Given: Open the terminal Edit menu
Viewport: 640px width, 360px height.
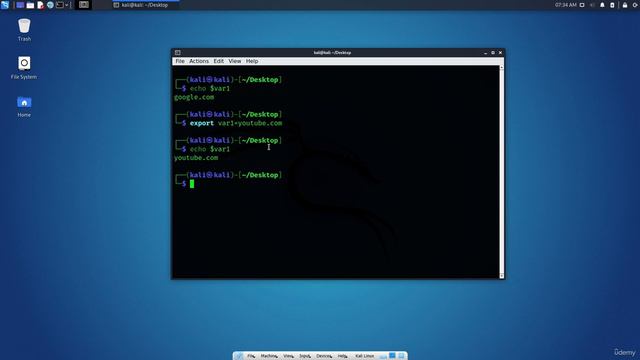Looking at the screenshot, I should pos(219,61).
